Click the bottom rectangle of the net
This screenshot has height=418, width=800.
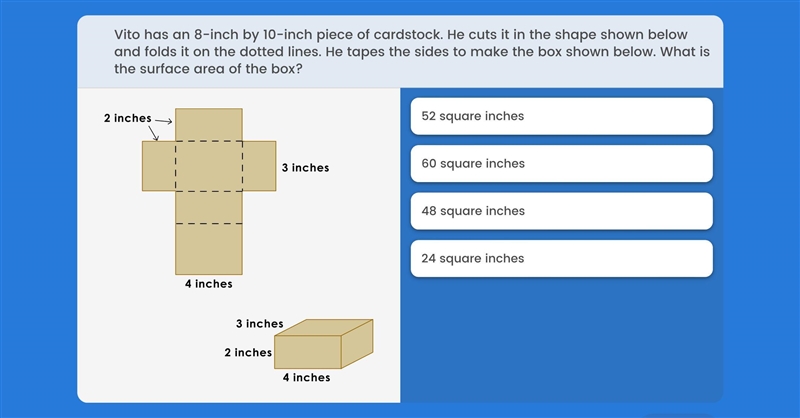(209, 249)
